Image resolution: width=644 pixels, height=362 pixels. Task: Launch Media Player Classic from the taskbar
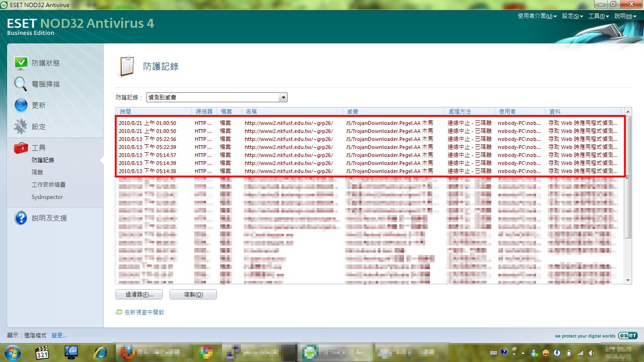pos(43,352)
